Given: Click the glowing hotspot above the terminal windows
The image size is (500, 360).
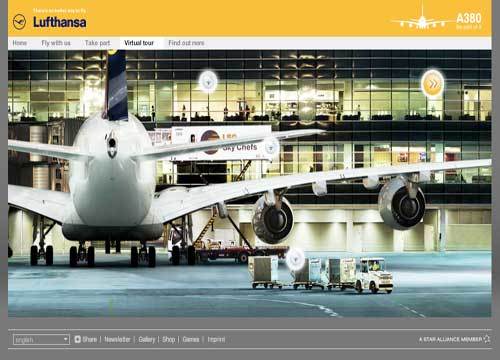Looking at the screenshot, I should click(208, 81).
